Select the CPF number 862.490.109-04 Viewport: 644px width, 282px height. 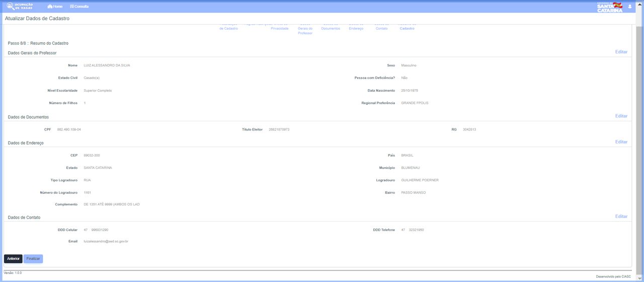click(x=69, y=129)
